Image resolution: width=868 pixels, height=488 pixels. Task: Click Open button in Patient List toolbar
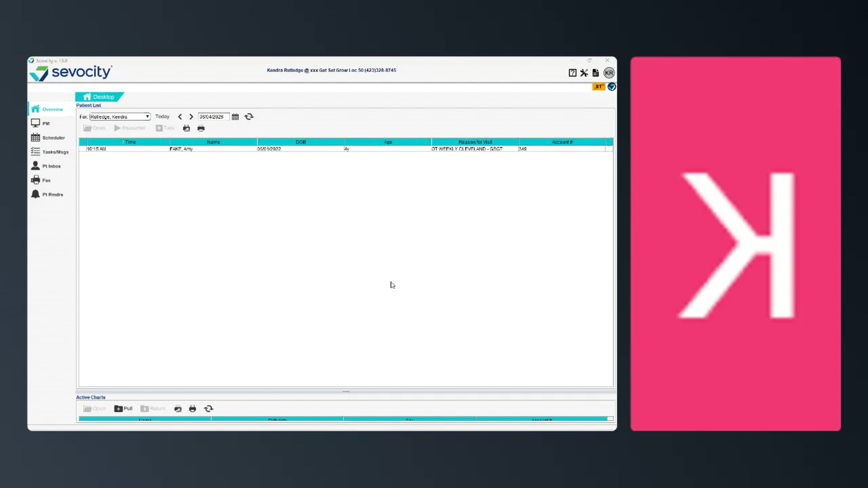pyautogui.click(x=94, y=128)
